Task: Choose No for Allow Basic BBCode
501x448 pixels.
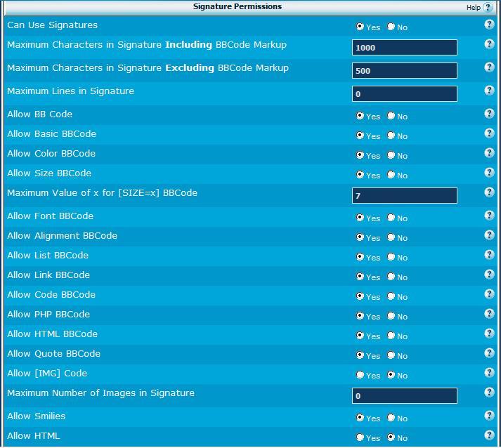Action: 391,136
